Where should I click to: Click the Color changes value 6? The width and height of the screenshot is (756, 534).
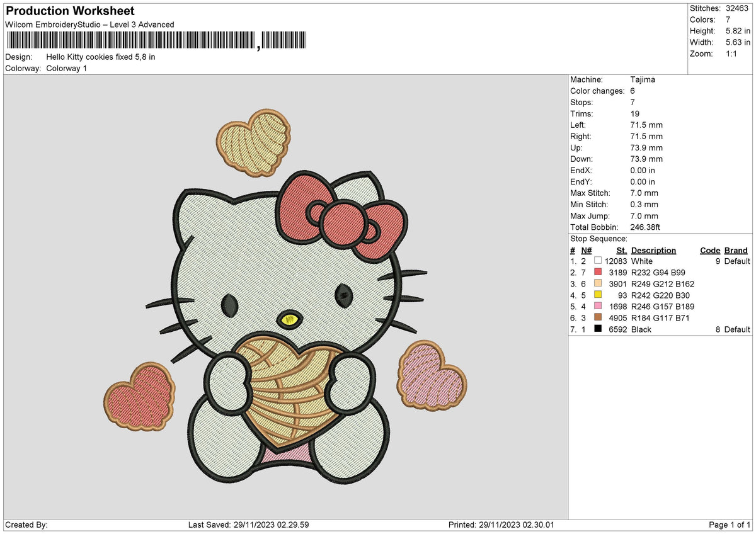click(x=633, y=91)
